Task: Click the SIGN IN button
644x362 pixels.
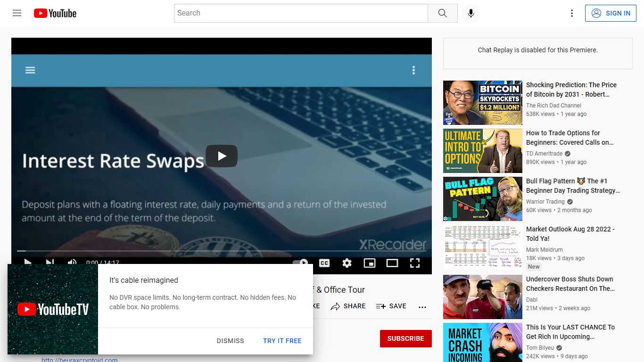Action: 610,13
